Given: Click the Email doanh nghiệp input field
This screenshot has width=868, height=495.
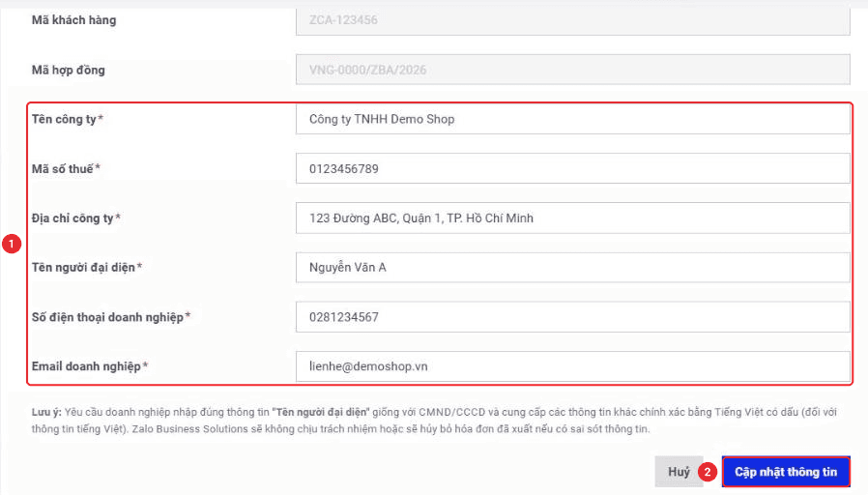Looking at the screenshot, I should click(573, 366).
